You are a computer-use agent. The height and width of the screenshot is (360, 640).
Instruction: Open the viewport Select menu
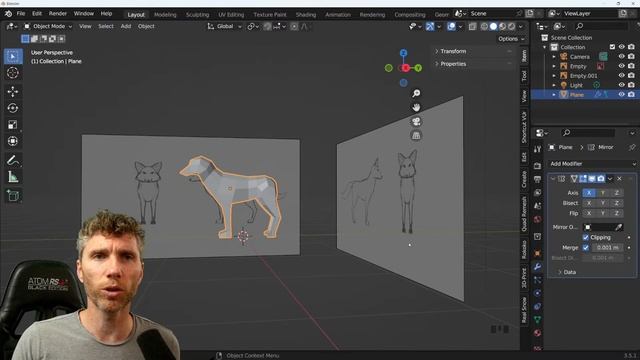click(106, 26)
